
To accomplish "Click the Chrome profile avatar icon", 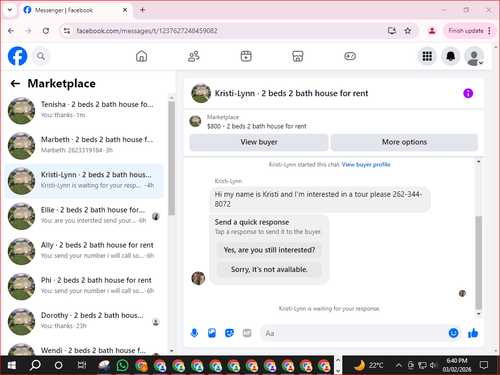I will click(x=432, y=31).
